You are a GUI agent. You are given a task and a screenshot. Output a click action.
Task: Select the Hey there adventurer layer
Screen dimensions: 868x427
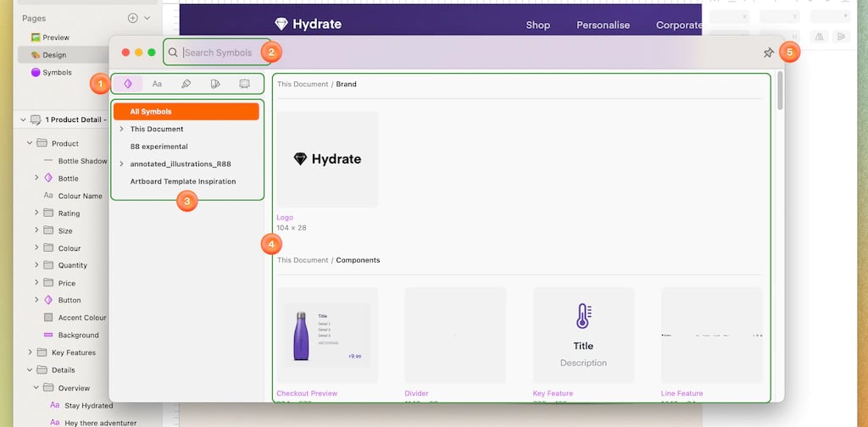pyautogui.click(x=100, y=423)
